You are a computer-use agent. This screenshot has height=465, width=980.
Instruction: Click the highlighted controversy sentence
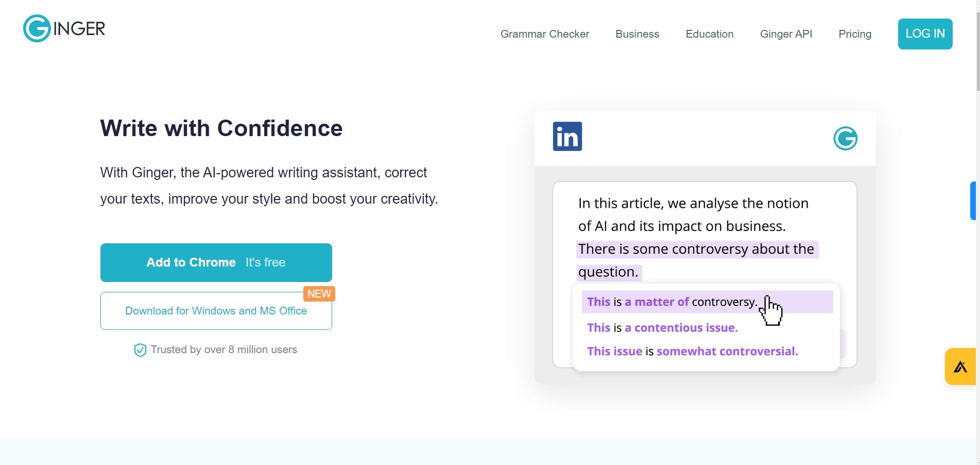click(696, 249)
